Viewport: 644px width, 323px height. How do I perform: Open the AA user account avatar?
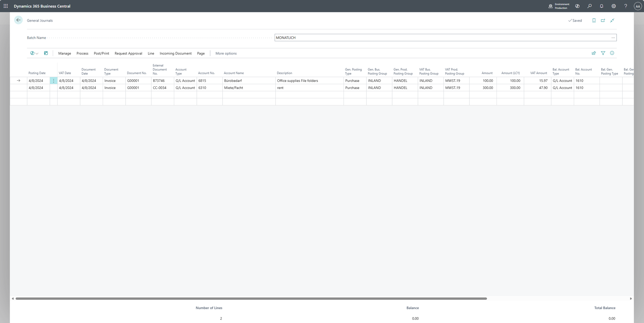click(638, 6)
